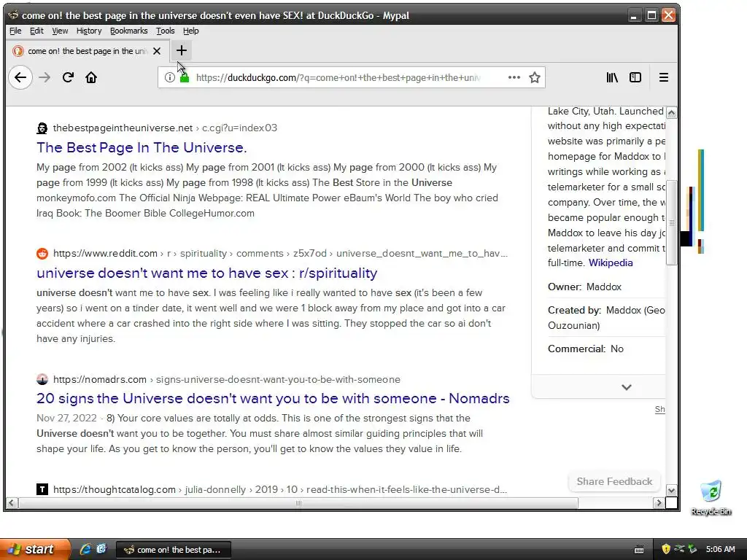Open page actions three-dot menu
This screenshot has height=560, width=747.
[514, 77]
